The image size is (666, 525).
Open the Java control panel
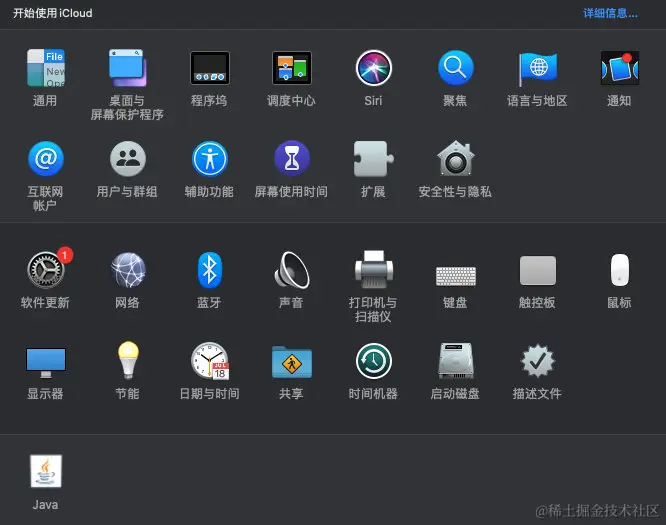pyautogui.click(x=45, y=471)
